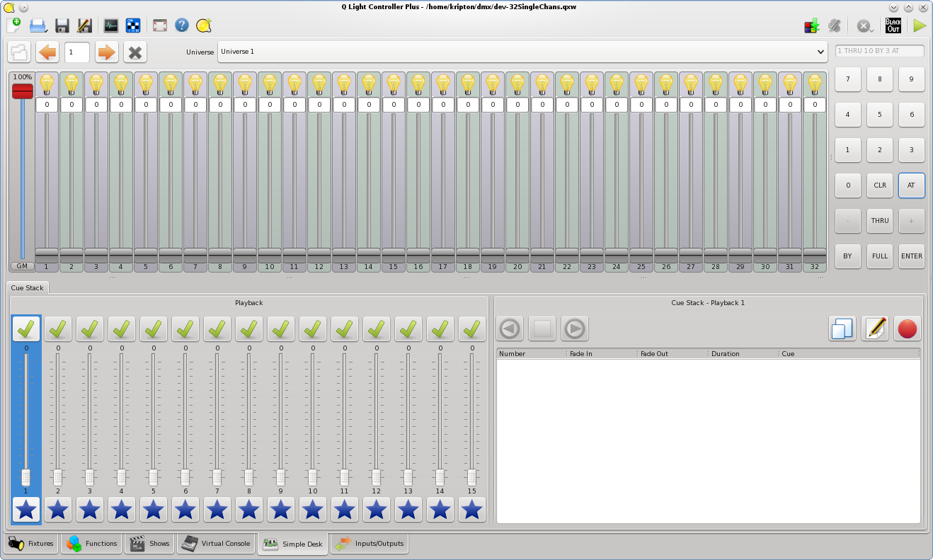933x560 pixels.
Task: Click the AT keypad button
Action: click(x=912, y=185)
